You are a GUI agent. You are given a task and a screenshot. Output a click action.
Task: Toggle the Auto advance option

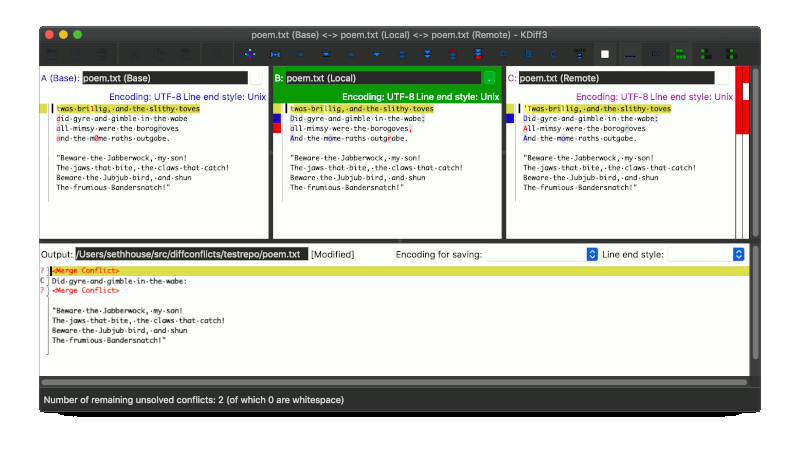pyautogui.click(x=580, y=53)
